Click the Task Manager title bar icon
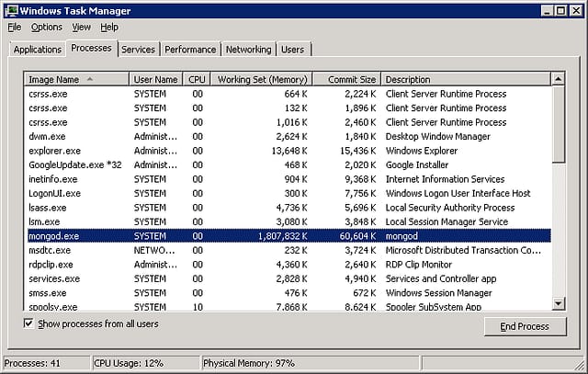 point(14,11)
